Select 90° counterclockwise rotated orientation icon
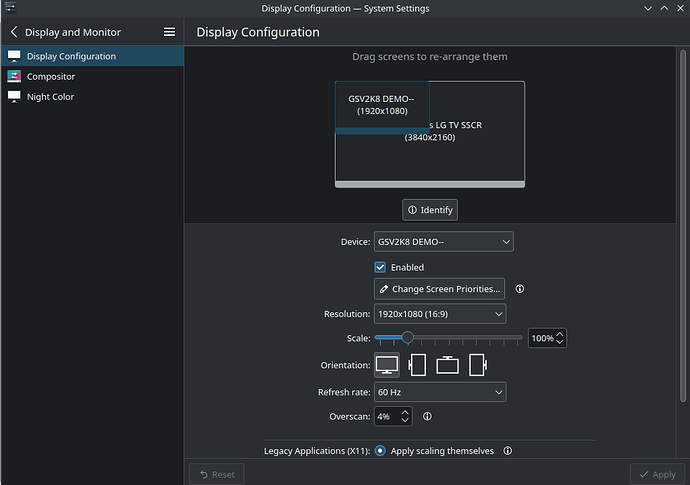The image size is (690, 485). pyautogui.click(x=478, y=365)
